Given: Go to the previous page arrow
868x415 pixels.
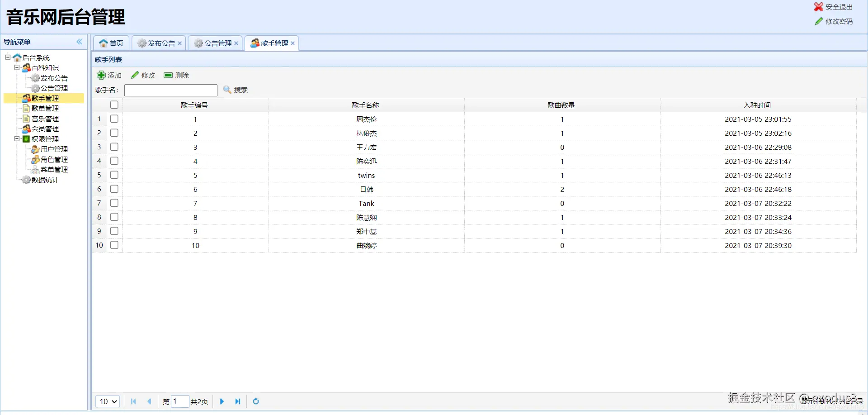Looking at the screenshot, I should pos(149,401).
